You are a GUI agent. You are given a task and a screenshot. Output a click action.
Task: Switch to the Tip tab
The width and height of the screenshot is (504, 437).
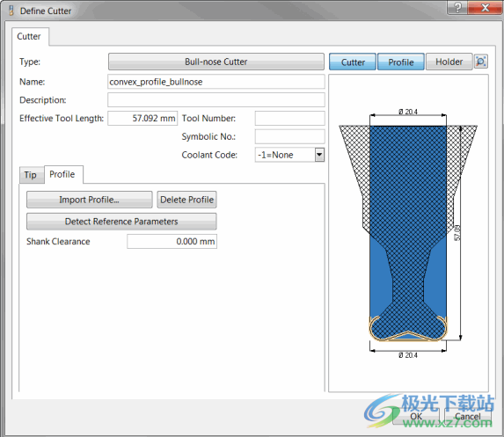(x=31, y=175)
